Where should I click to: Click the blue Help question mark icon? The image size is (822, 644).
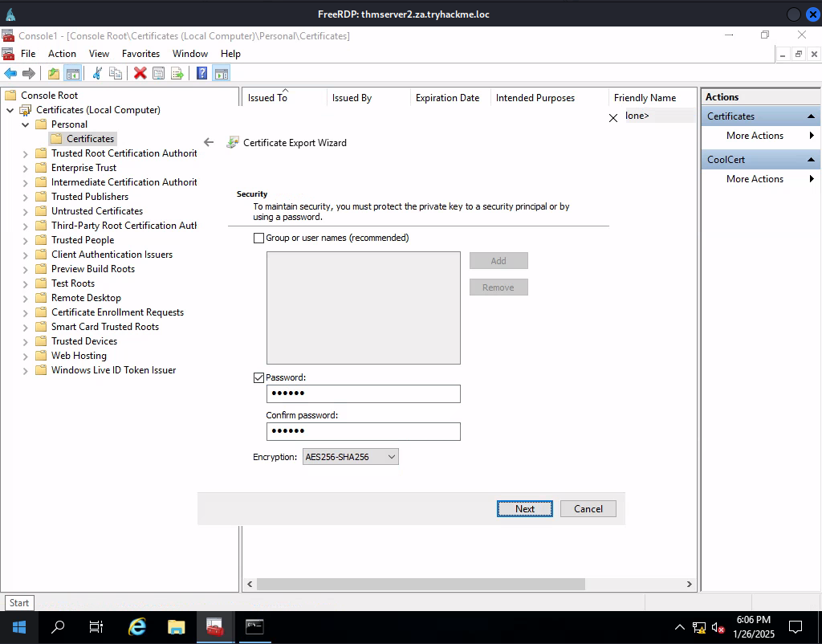(x=201, y=73)
